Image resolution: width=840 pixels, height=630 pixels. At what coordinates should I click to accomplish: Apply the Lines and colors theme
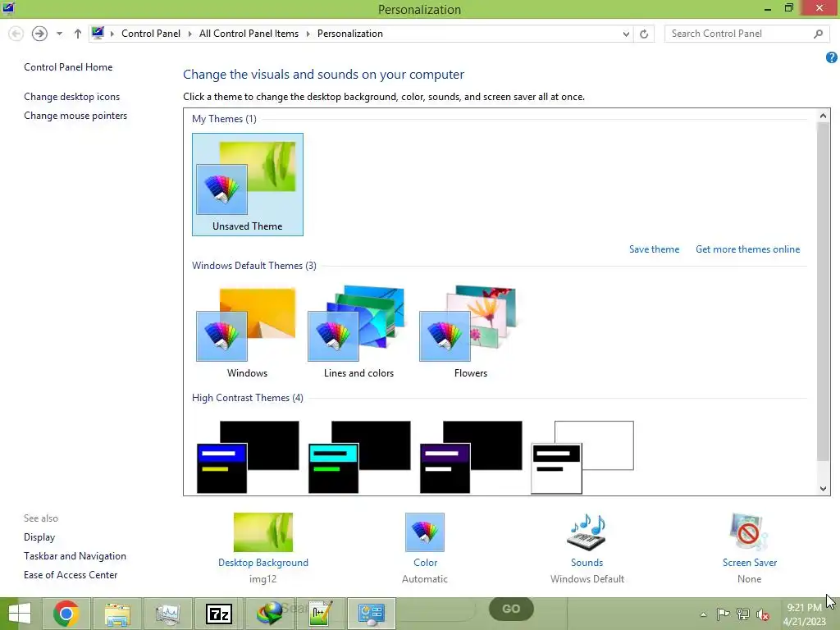pyautogui.click(x=358, y=332)
